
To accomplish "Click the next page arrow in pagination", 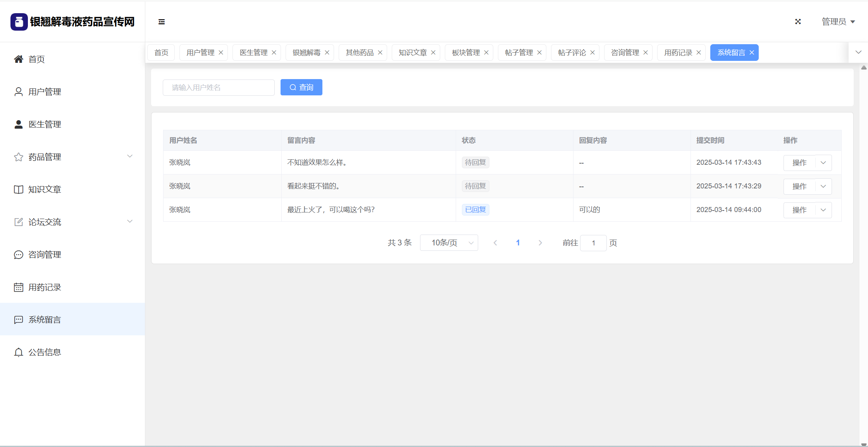I will tap(540, 243).
